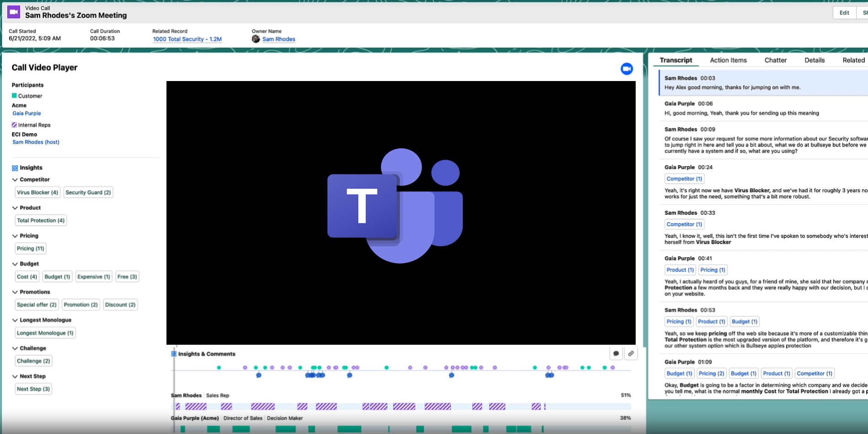Select the Security Guard (2) insight tag

pyautogui.click(x=88, y=193)
